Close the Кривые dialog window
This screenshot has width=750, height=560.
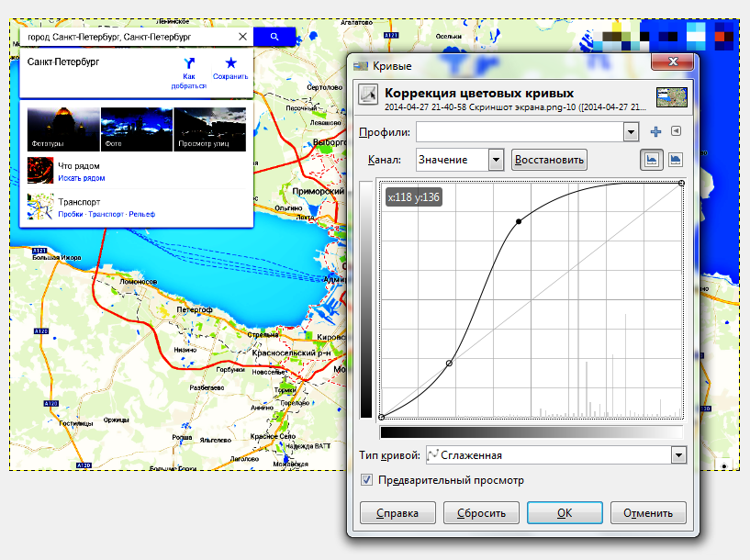673,62
